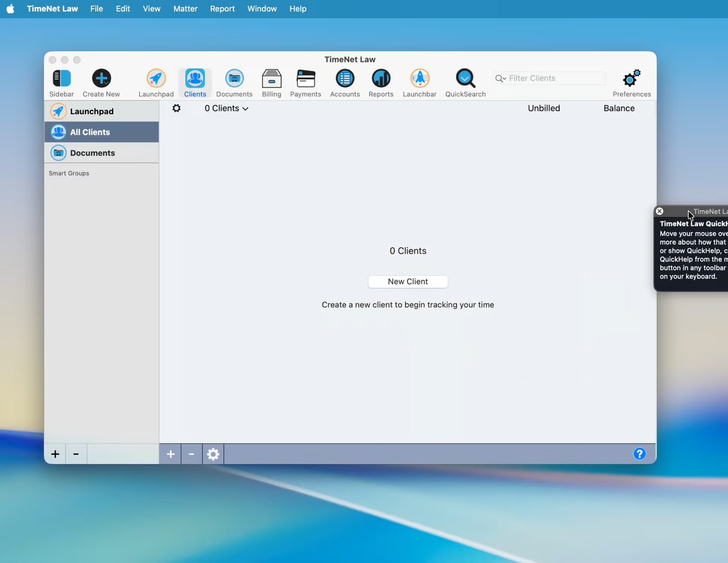Image resolution: width=728 pixels, height=563 pixels.
Task: Click the Balance column header
Action: click(x=619, y=108)
